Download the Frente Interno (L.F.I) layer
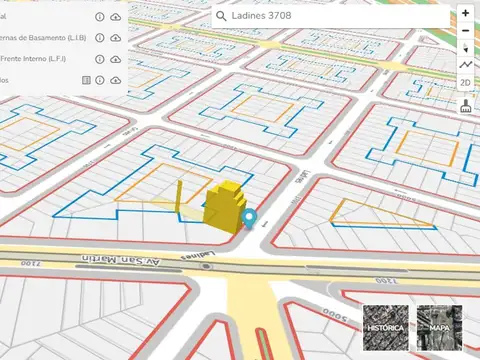 [x=116, y=59]
